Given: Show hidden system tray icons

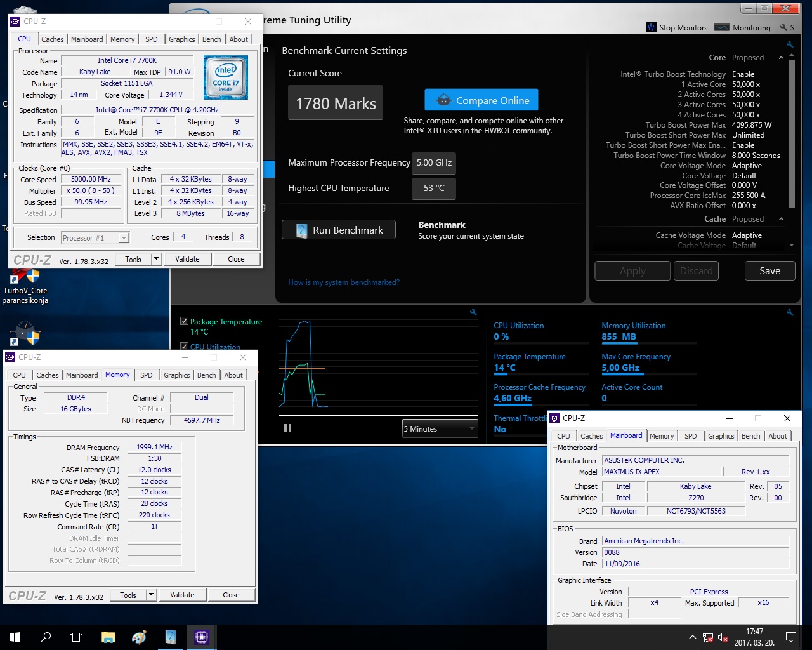Looking at the screenshot, I should click(x=692, y=637).
